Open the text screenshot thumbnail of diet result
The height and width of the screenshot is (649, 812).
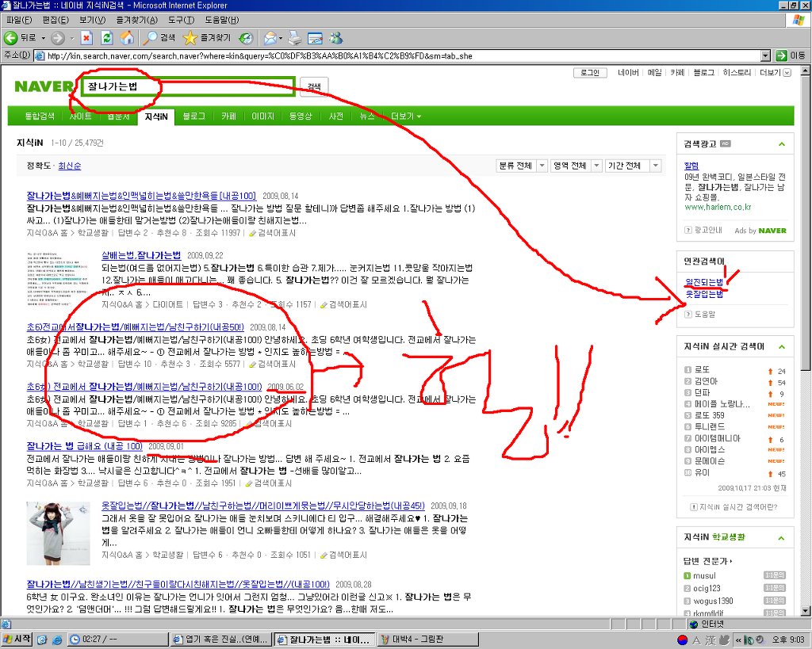coord(58,279)
